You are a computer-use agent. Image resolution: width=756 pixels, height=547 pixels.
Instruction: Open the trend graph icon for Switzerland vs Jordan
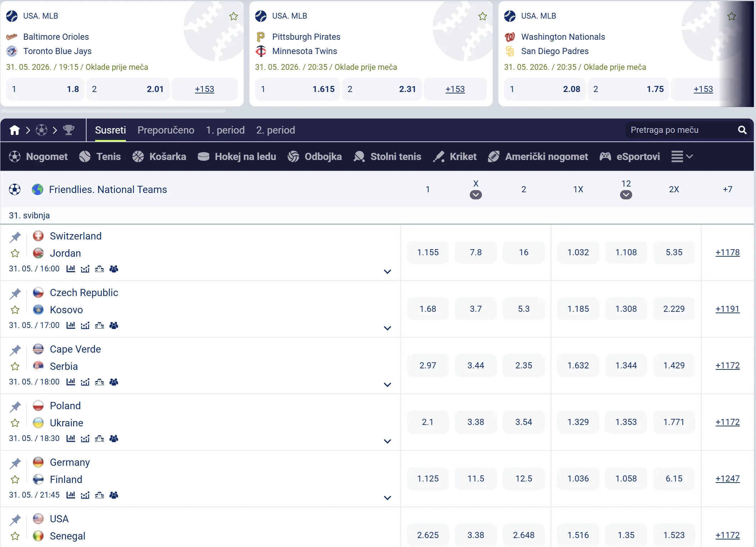85,269
